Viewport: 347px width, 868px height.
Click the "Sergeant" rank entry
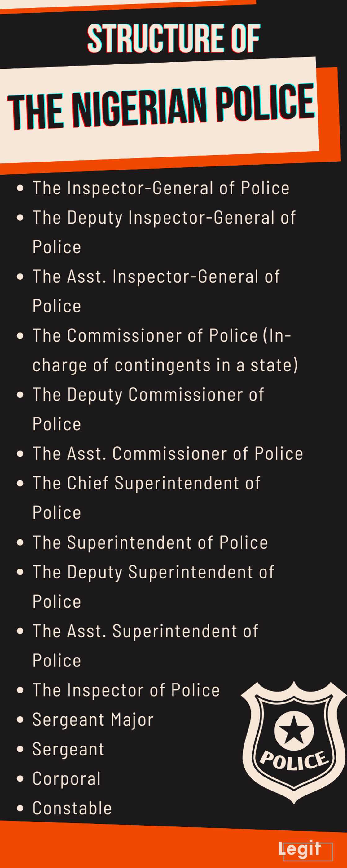click(x=68, y=750)
